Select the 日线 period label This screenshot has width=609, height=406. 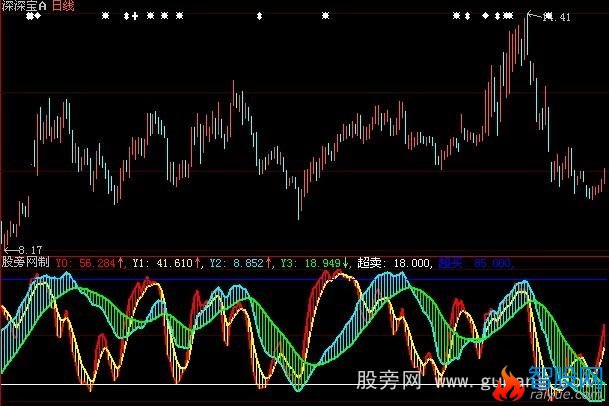coord(63,5)
